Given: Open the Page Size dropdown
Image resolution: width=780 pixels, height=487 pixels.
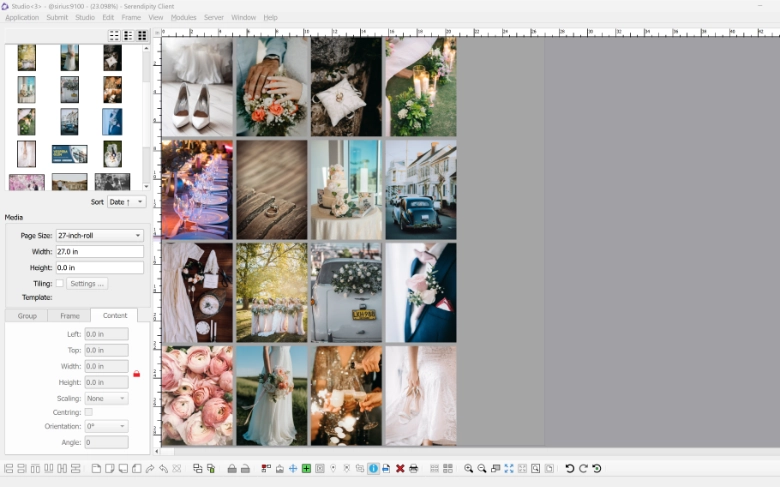Looking at the screenshot, I should 99,236.
